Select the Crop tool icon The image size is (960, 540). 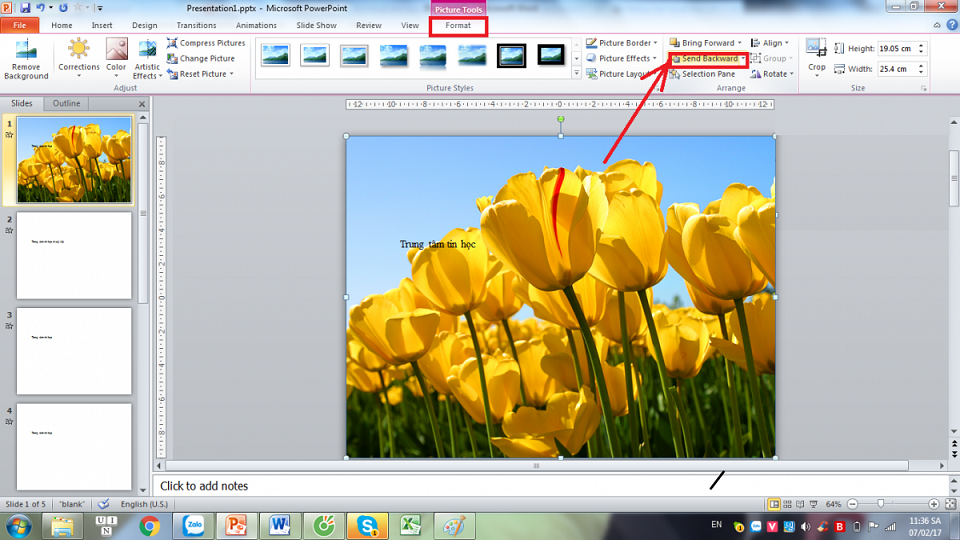pyautogui.click(x=816, y=48)
